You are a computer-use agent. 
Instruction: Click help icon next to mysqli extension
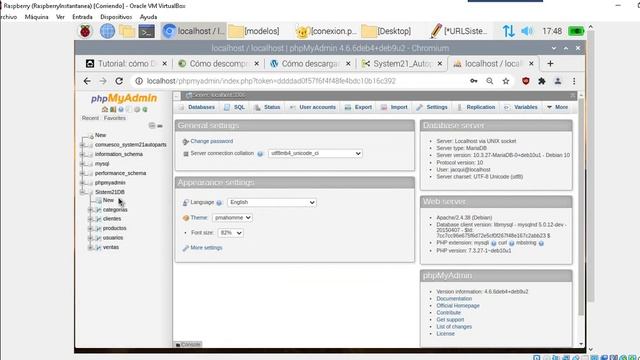(x=493, y=243)
